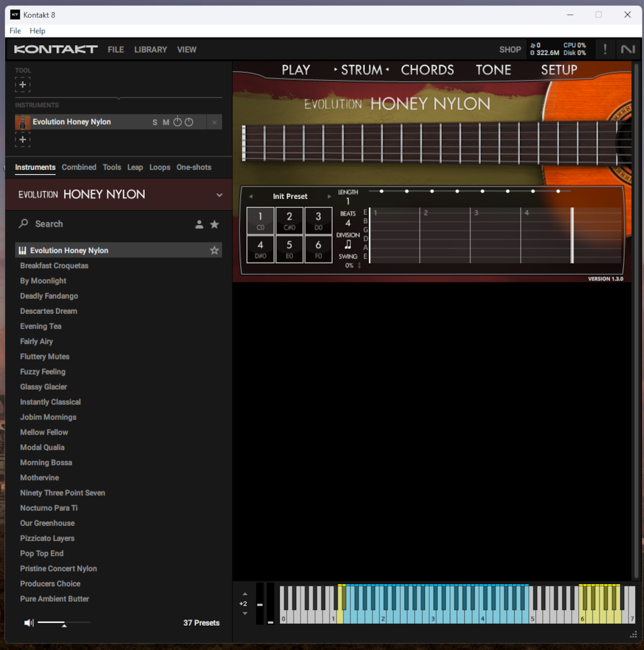Switch to the Loops browser tab
Image resolution: width=644 pixels, height=650 pixels.
(x=160, y=167)
